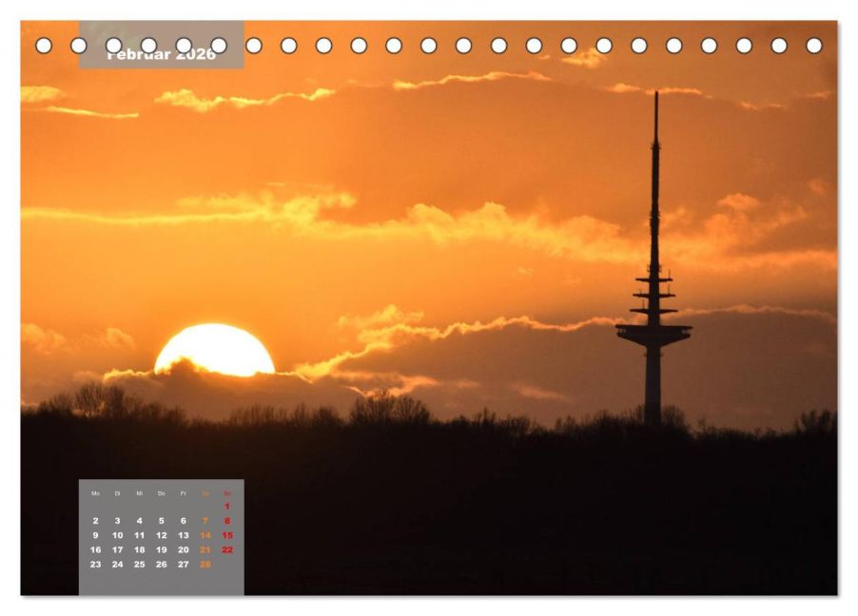Click Saturday the 7th in orange
This screenshot has height=616, width=858.
point(205,521)
